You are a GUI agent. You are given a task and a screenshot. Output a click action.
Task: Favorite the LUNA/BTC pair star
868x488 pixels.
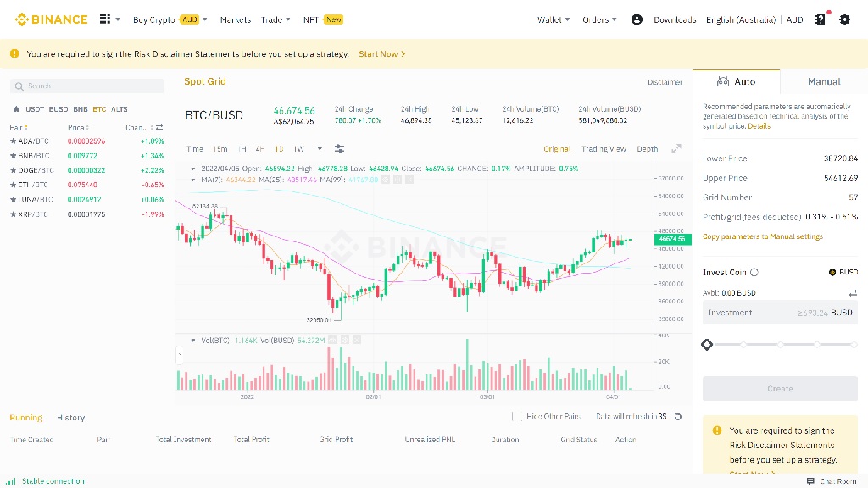14,199
